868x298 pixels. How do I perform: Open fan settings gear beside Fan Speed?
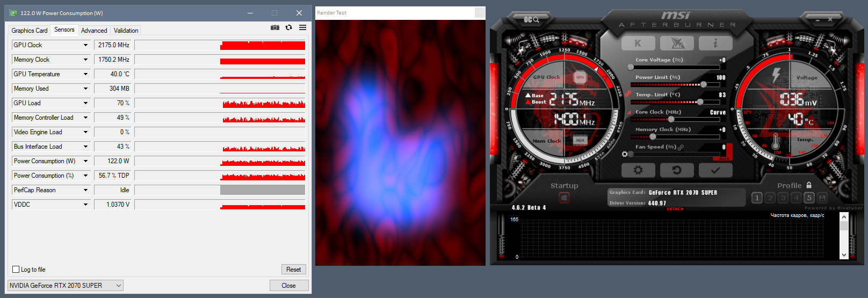pos(625,154)
